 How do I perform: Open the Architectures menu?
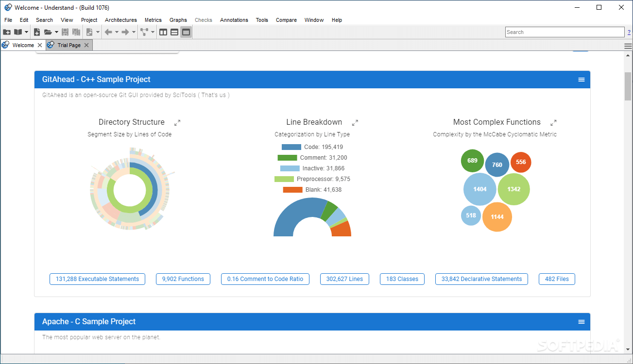pos(121,20)
